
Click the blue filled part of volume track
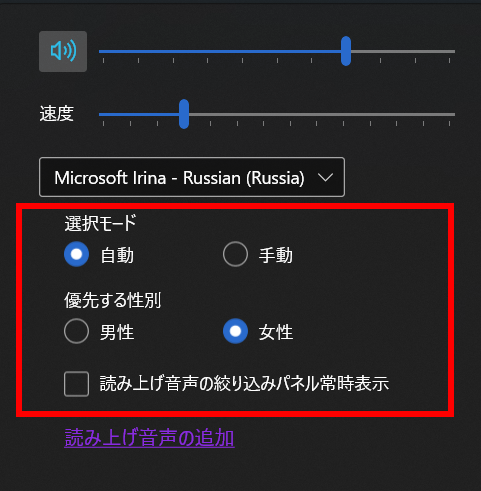click(220, 51)
